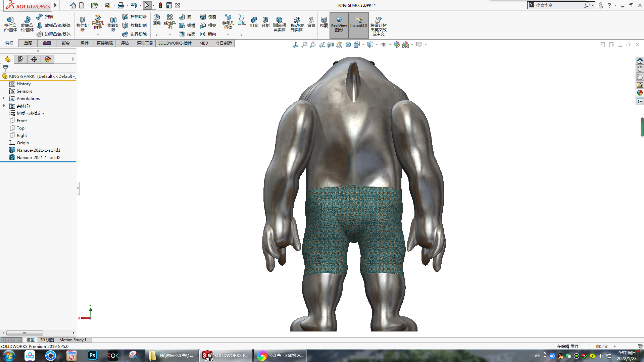Switch to the 草图 sketch tab
644x362 pixels.
point(28,43)
